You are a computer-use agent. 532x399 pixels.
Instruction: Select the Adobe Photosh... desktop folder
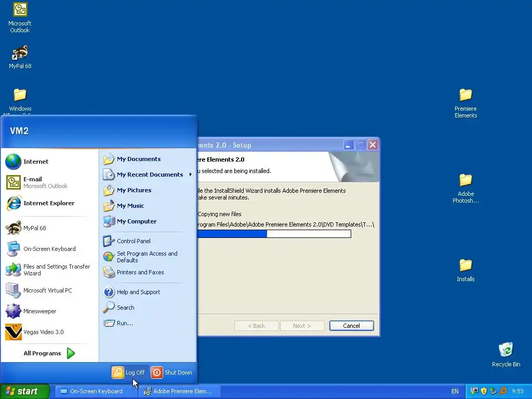465,188
